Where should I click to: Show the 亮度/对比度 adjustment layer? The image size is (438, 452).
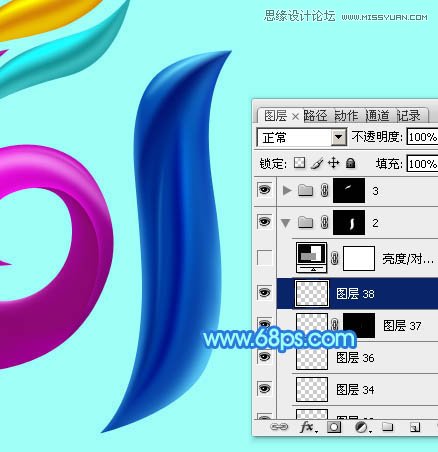point(265,258)
